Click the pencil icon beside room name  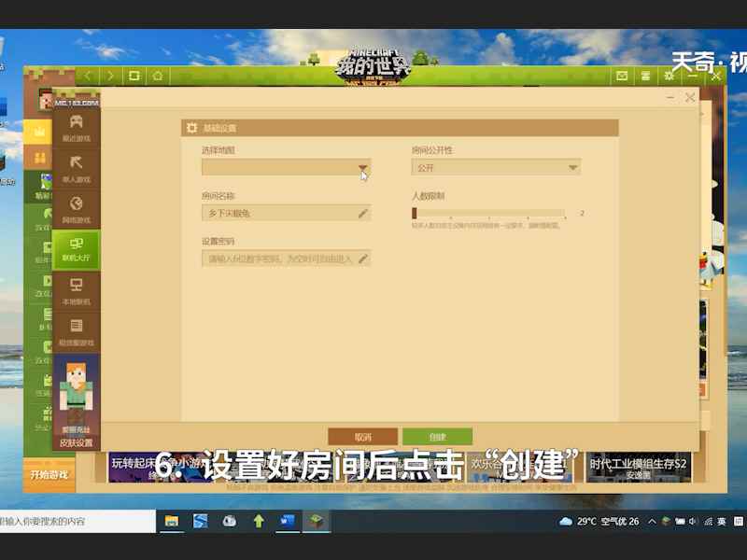[362, 214]
